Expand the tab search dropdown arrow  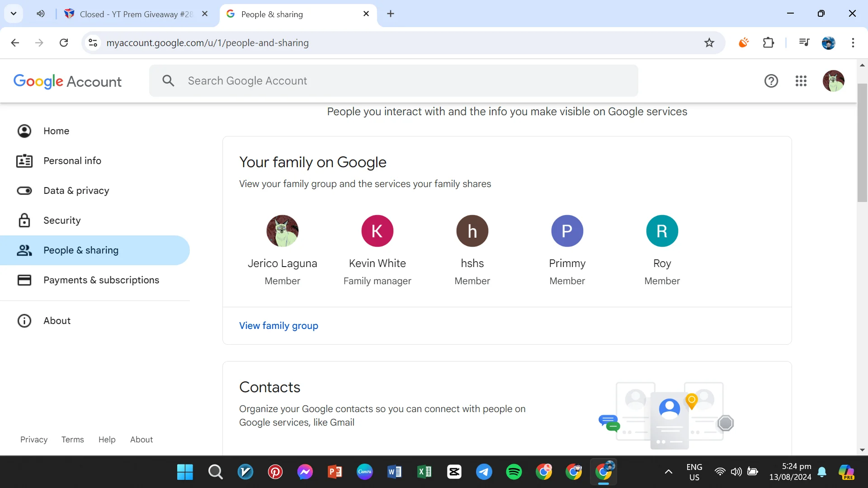[14, 14]
